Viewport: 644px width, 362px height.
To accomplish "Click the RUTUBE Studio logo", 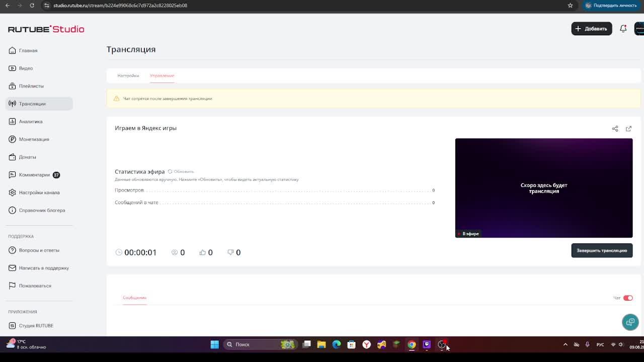I will (x=46, y=29).
